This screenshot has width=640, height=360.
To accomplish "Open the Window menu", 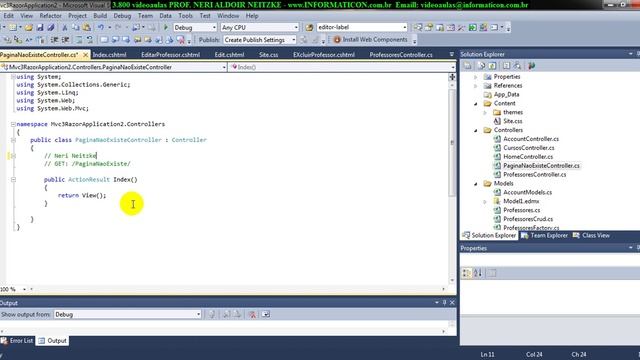I will point(228,16).
